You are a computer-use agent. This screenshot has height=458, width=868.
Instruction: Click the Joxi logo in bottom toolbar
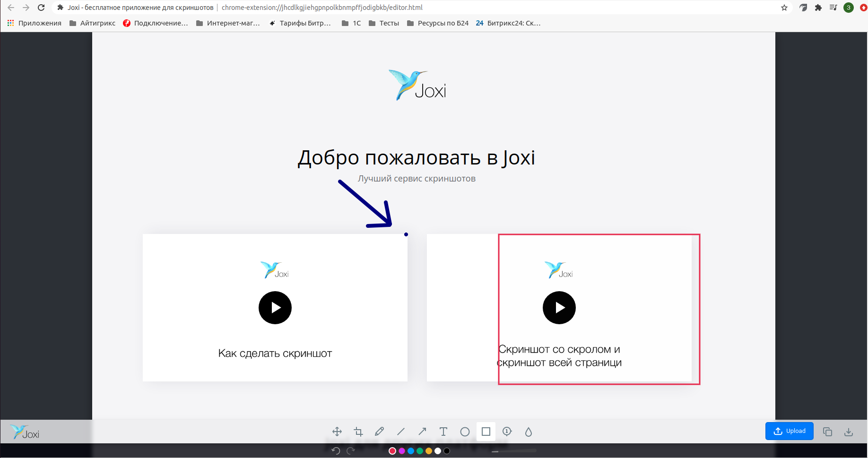(25, 432)
